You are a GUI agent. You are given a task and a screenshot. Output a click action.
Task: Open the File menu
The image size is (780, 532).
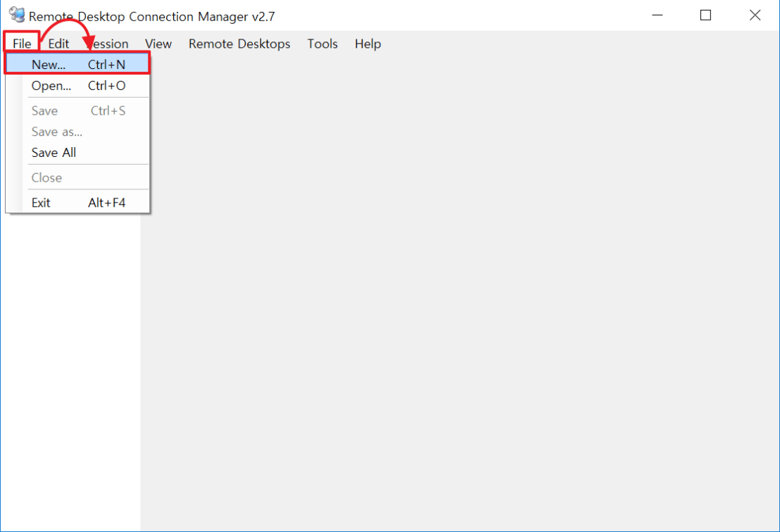pyautogui.click(x=22, y=44)
